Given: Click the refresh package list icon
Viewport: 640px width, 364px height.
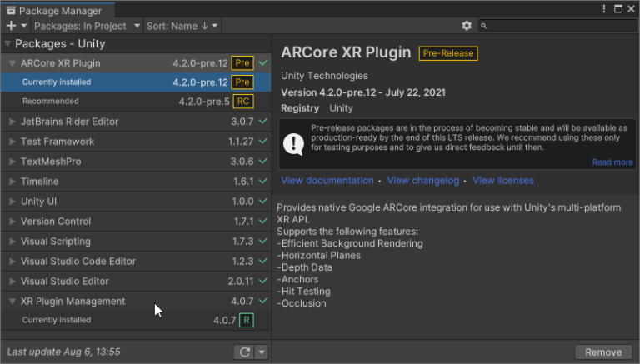Looking at the screenshot, I should (244, 352).
